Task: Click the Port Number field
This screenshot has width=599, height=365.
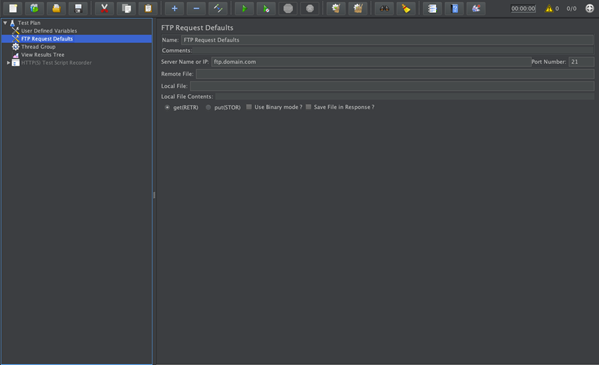Action: click(581, 62)
